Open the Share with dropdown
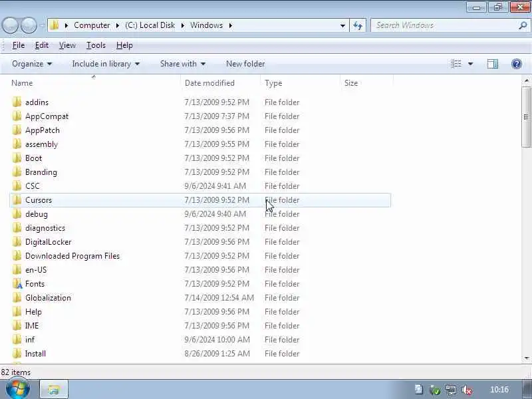This screenshot has width=532, height=399. point(182,64)
